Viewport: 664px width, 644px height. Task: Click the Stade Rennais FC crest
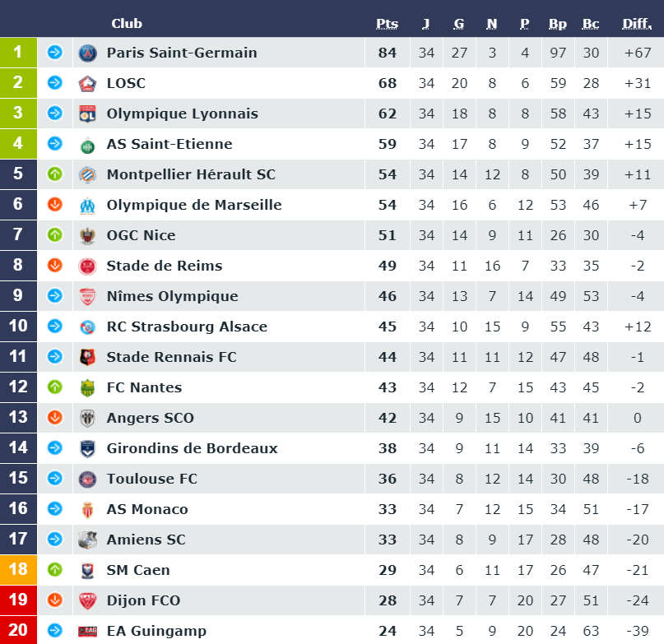[x=88, y=357]
